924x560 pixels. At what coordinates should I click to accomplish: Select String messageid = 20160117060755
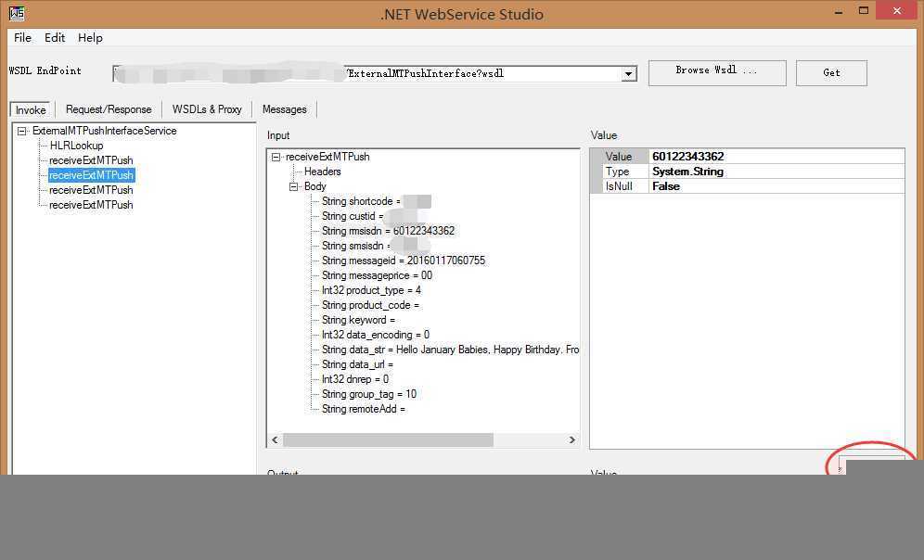(403, 261)
